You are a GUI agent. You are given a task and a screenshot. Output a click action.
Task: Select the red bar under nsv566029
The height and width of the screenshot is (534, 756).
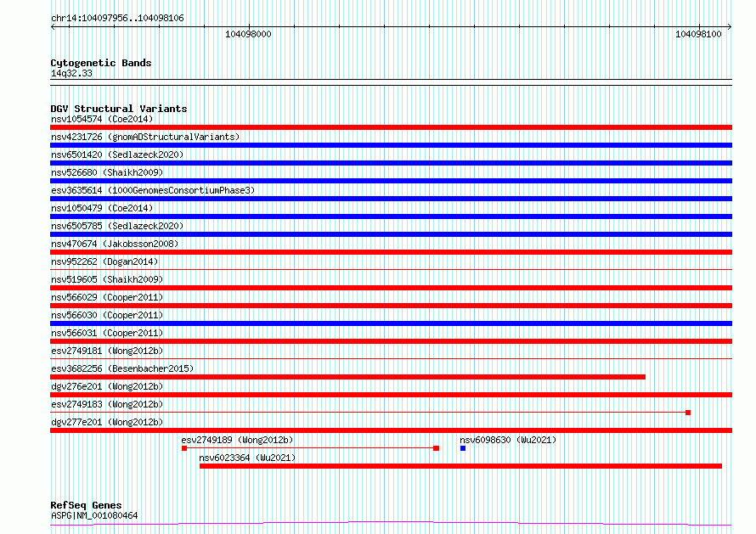click(x=391, y=306)
